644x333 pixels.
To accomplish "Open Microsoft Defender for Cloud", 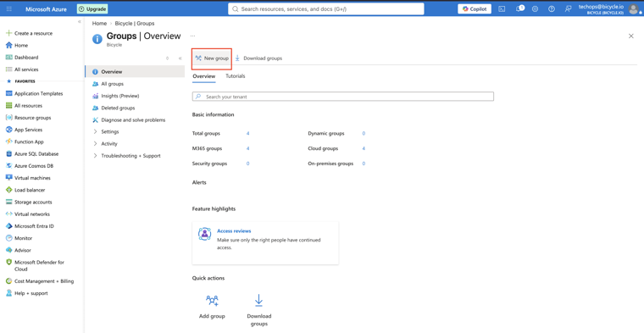I will [x=35, y=266].
